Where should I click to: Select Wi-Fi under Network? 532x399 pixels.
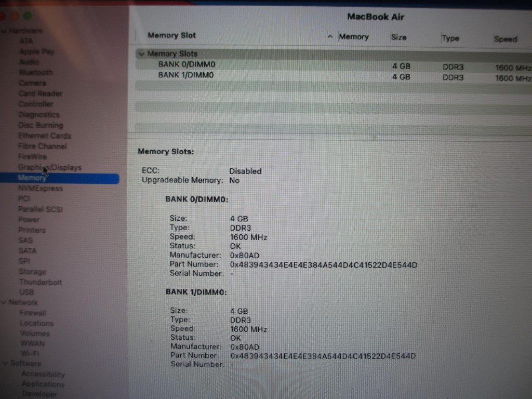[x=30, y=353]
